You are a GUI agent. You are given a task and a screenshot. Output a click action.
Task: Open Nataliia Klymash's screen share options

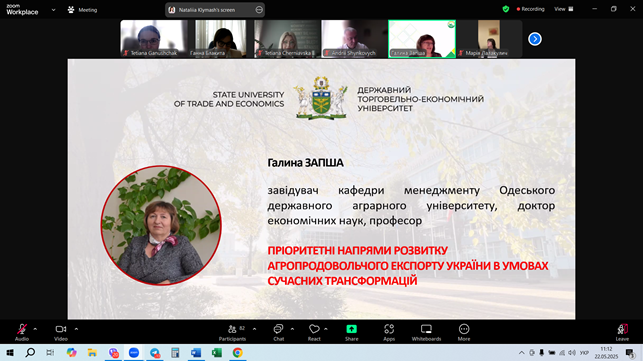click(x=259, y=9)
